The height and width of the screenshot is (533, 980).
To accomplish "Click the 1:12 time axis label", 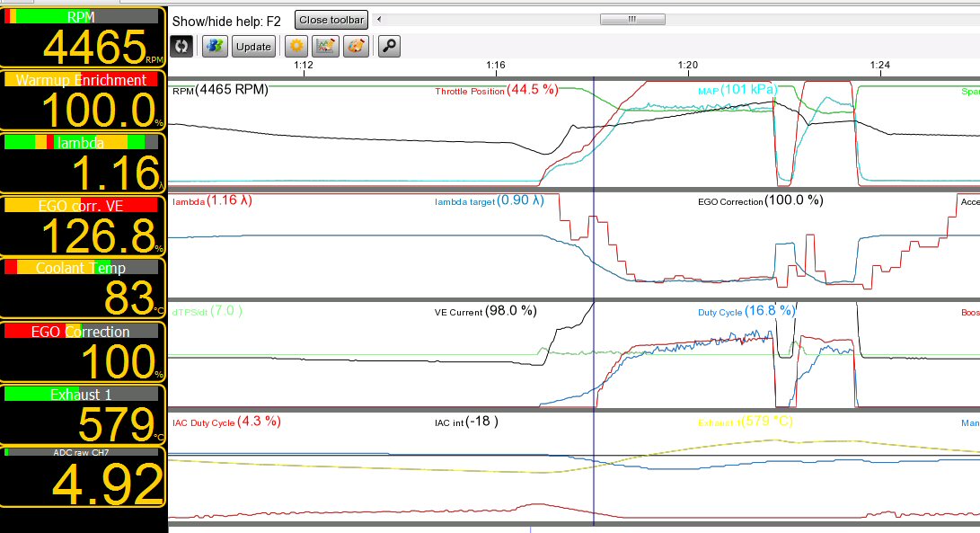I will click(304, 65).
